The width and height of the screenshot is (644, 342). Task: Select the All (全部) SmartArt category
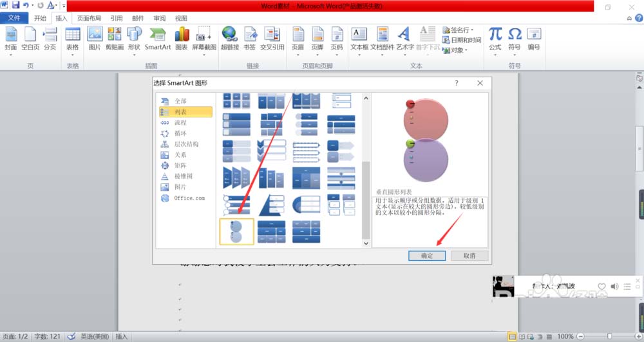pyautogui.click(x=185, y=101)
